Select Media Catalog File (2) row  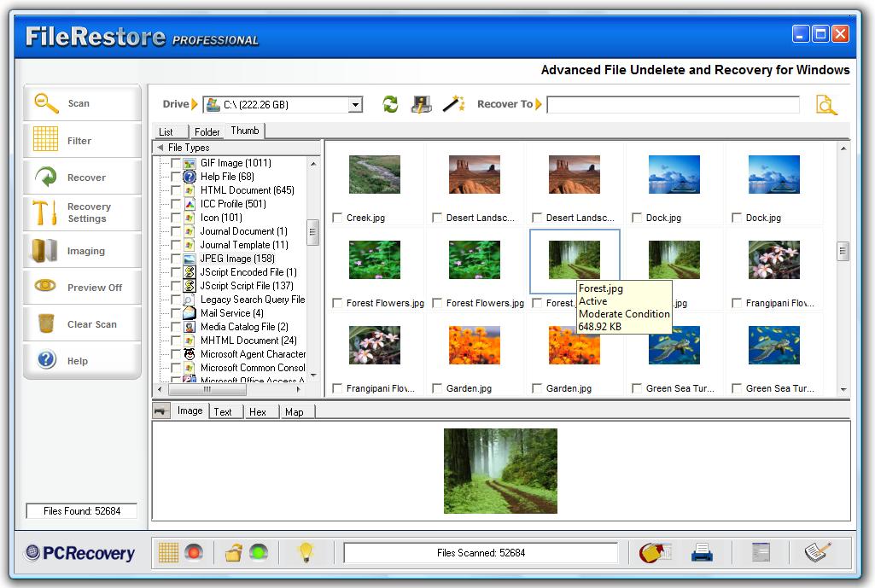pyautogui.click(x=244, y=327)
